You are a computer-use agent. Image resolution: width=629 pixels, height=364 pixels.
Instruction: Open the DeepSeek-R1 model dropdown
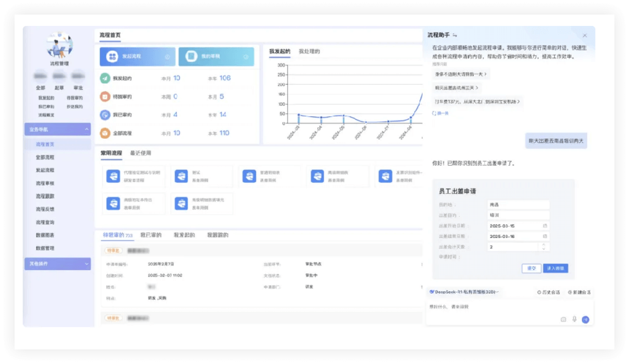coord(464,292)
